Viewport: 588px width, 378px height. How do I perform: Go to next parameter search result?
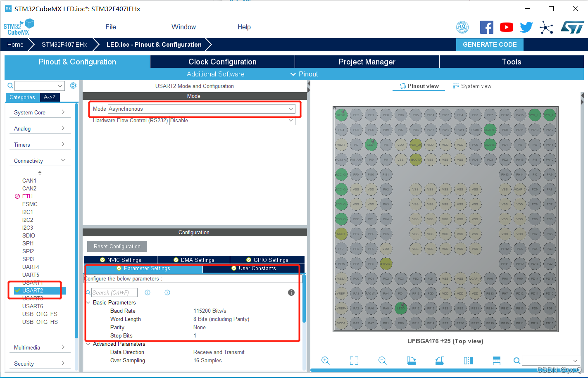[x=167, y=292]
